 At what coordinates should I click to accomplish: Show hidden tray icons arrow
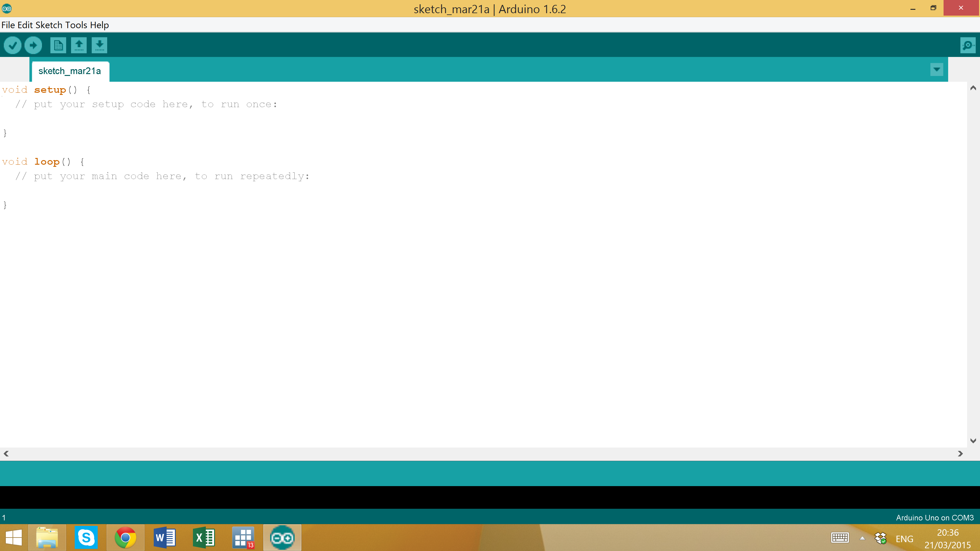(862, 538)
